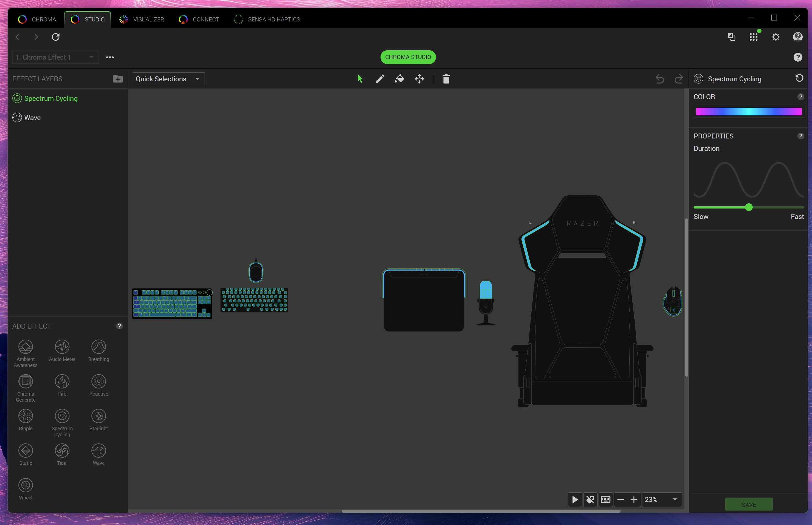
Task: Open the Properties section help
Action: point(801,136)
